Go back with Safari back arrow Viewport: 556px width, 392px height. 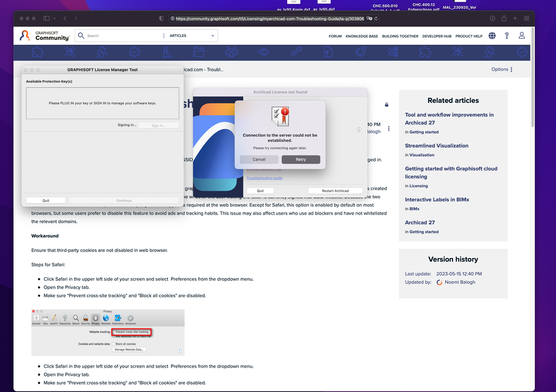coord(65,18)
